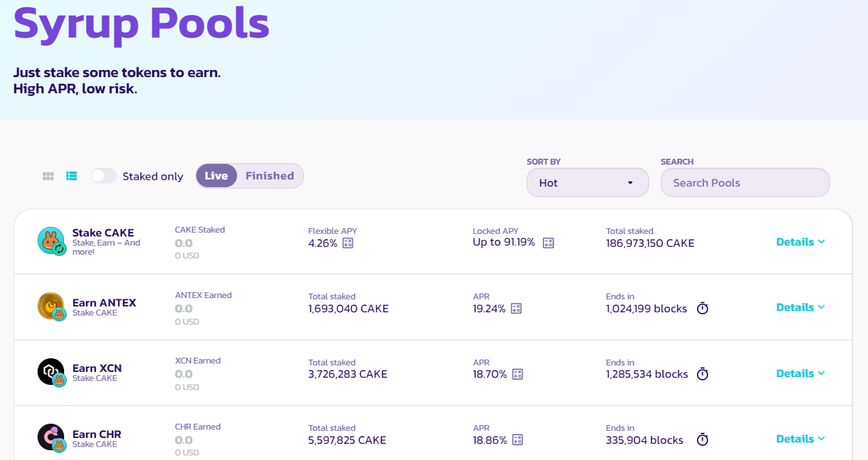The image size is (868, 460).
Task: Click the XCN Earned label
Action: tap(198, 360)
